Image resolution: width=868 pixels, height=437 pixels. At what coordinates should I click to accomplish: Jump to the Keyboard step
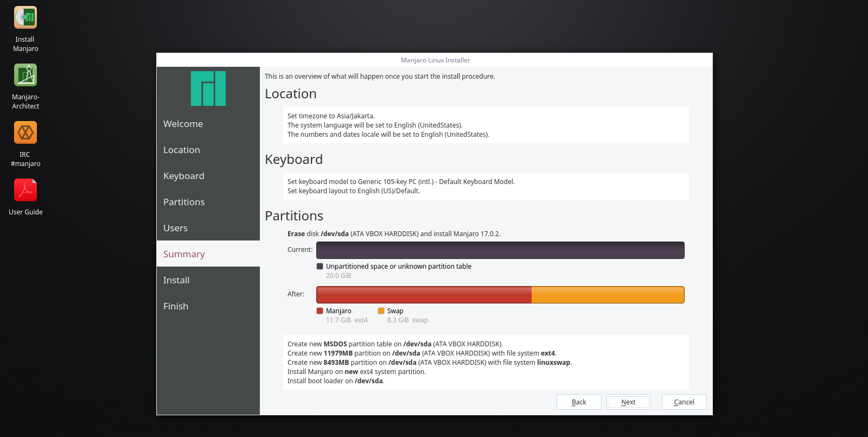(208, 176)
